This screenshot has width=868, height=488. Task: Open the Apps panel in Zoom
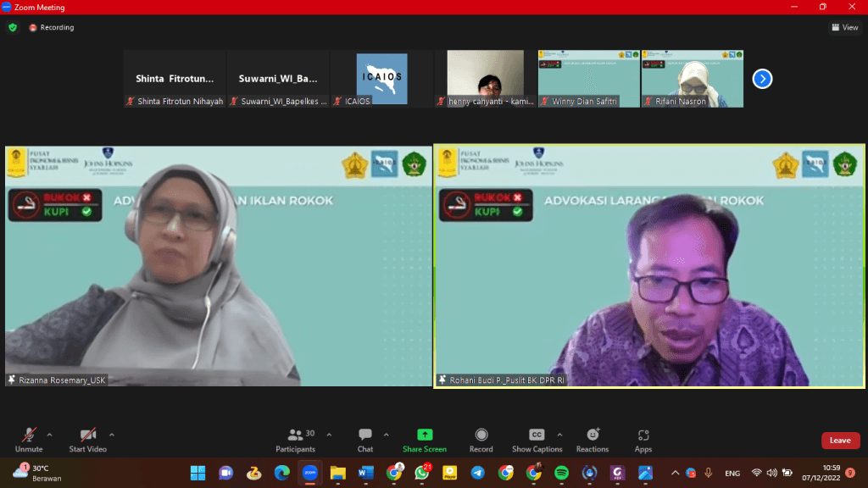click(x=643, y=441)
